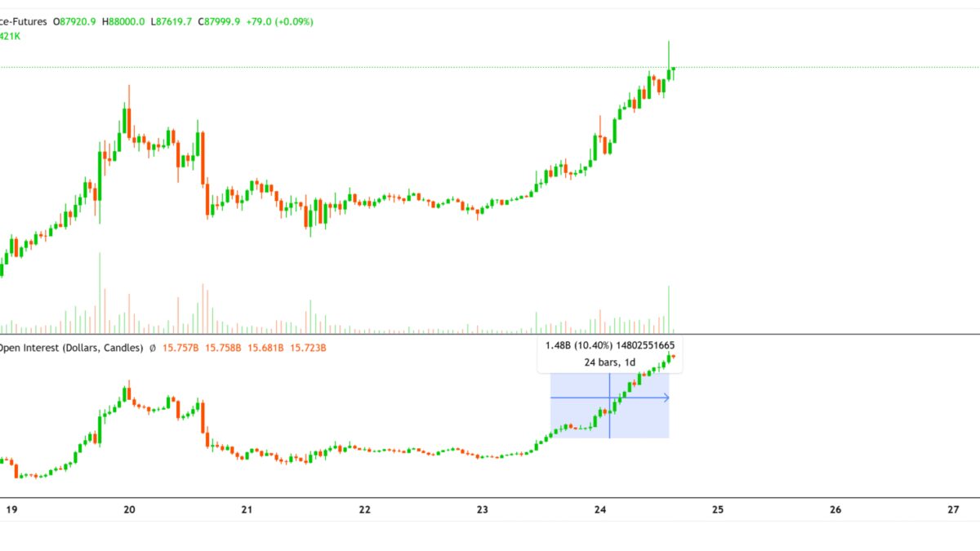980x551 pixels.
Task: Click the horizontal divider between chart panes
Action: (x=490, y=334)
